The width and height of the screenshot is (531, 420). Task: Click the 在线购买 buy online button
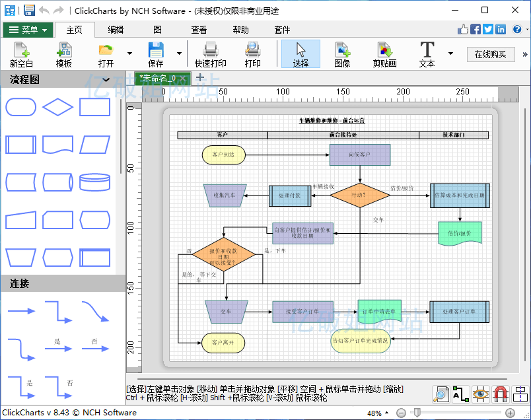point(490,54)
